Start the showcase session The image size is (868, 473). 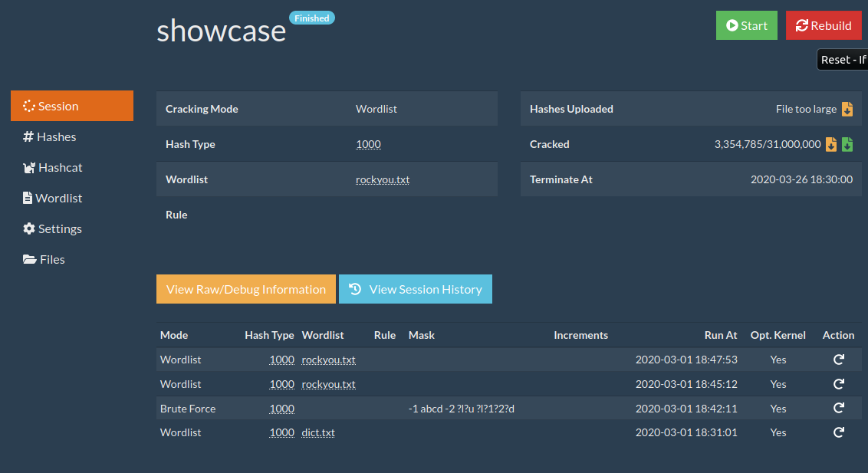746,25
